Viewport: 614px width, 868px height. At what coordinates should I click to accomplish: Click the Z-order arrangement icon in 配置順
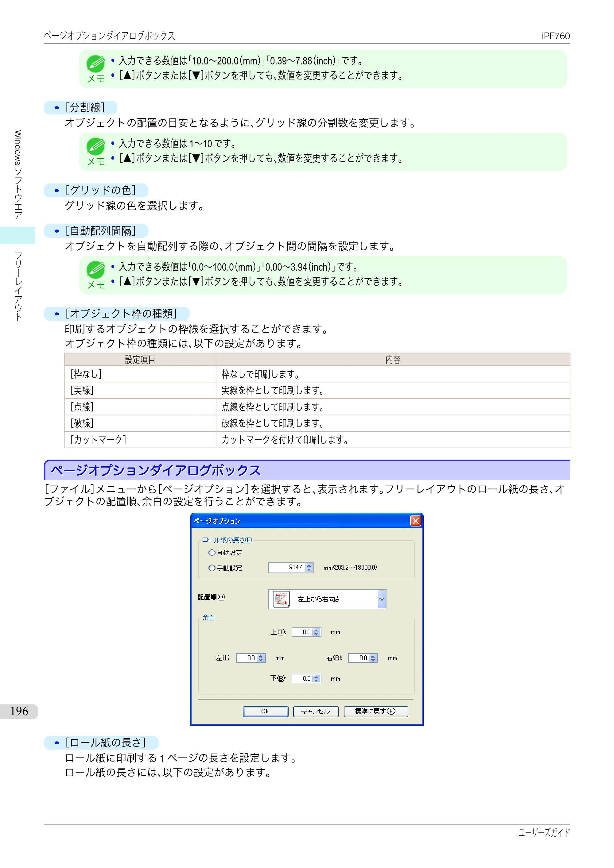pyautogui.click(x=281, y=599)
